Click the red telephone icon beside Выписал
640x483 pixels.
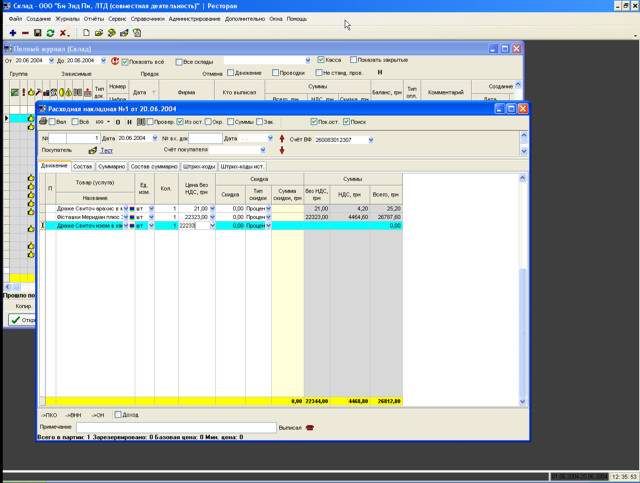[x=310, y=428]
